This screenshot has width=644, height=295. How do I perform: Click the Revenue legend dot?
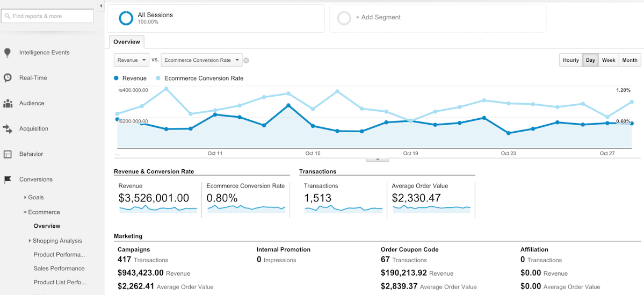pos(117,78)
